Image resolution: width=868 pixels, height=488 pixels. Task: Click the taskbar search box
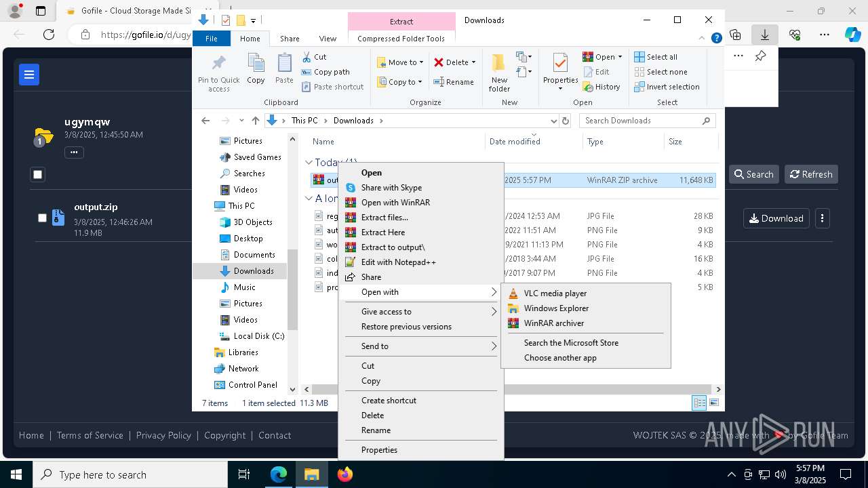coord(130,474)
